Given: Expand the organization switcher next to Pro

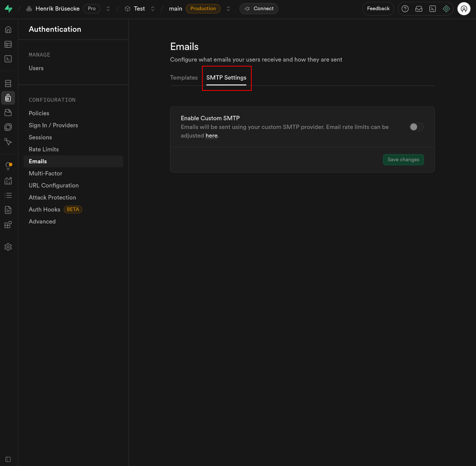Looking at the screenshot, I should pos(108,9).
